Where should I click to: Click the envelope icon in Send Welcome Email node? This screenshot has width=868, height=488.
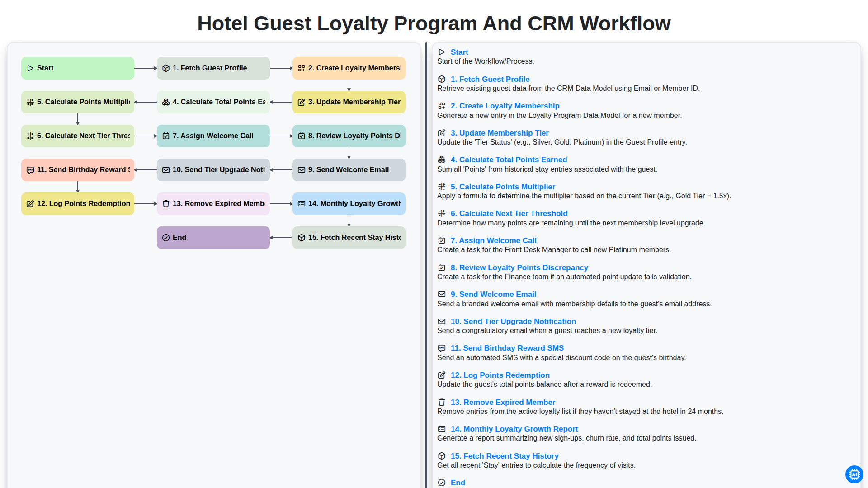pyautogui.click(x=302, y=170)
